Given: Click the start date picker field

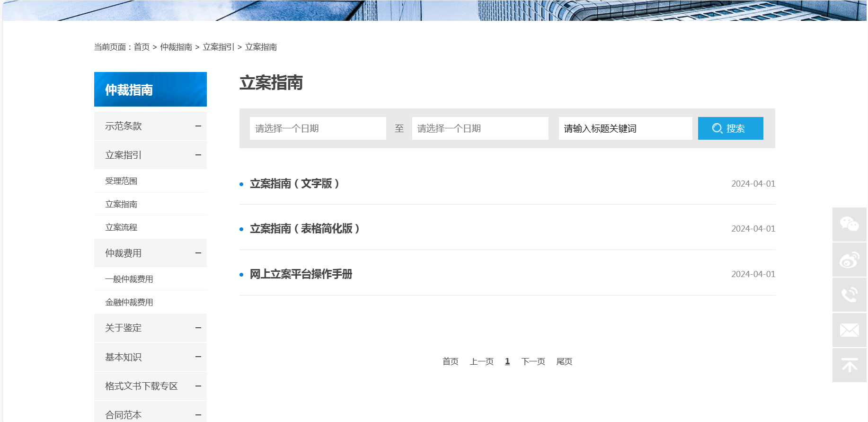Looking at the screenshot, I should [318, 128].
